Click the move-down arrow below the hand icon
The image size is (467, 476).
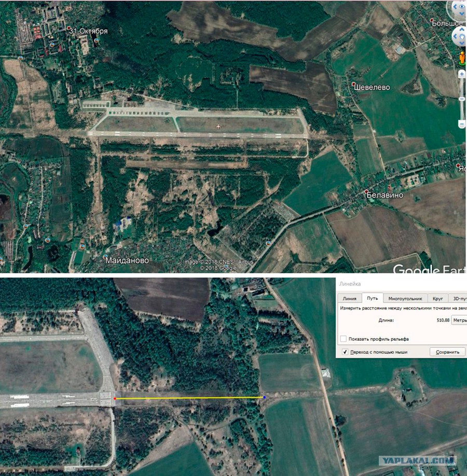coord(462,44)
